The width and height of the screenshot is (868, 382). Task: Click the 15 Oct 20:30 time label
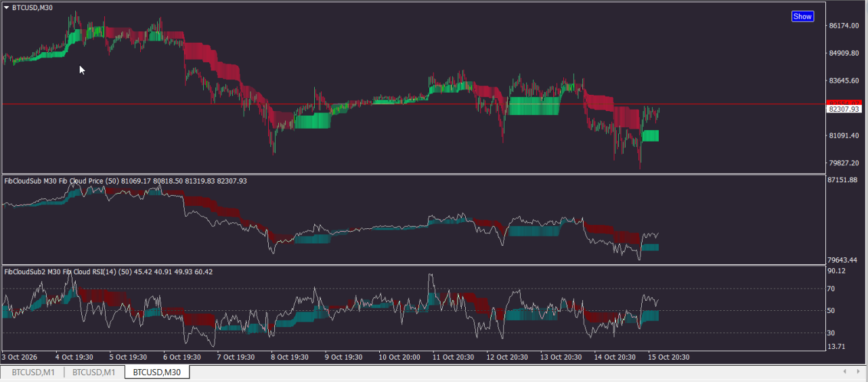click(x=669, y=357)
